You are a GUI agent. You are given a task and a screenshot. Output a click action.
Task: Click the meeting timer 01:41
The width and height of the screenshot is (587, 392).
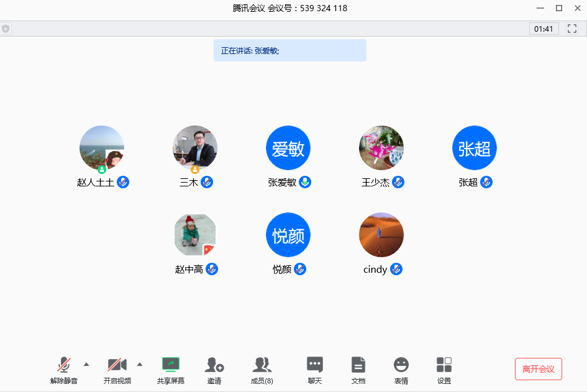tap(544, 29)
